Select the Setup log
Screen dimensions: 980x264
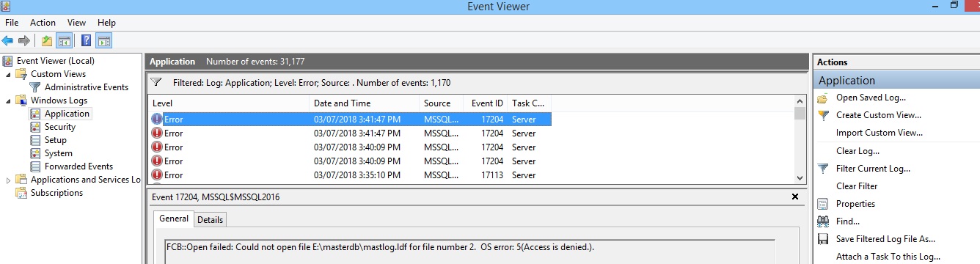pyautogui.click(x=56, y=140)
